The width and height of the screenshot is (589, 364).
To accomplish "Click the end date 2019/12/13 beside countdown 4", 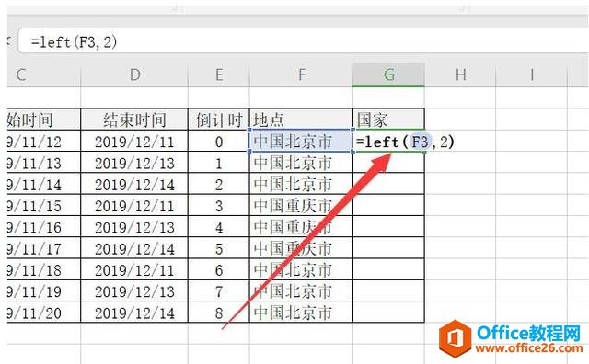I will 134,227.
